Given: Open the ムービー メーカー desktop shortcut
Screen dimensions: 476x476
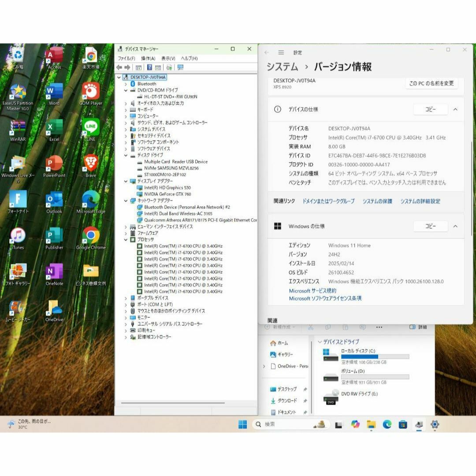Looking at the screenshot, I should click(18, 311).
